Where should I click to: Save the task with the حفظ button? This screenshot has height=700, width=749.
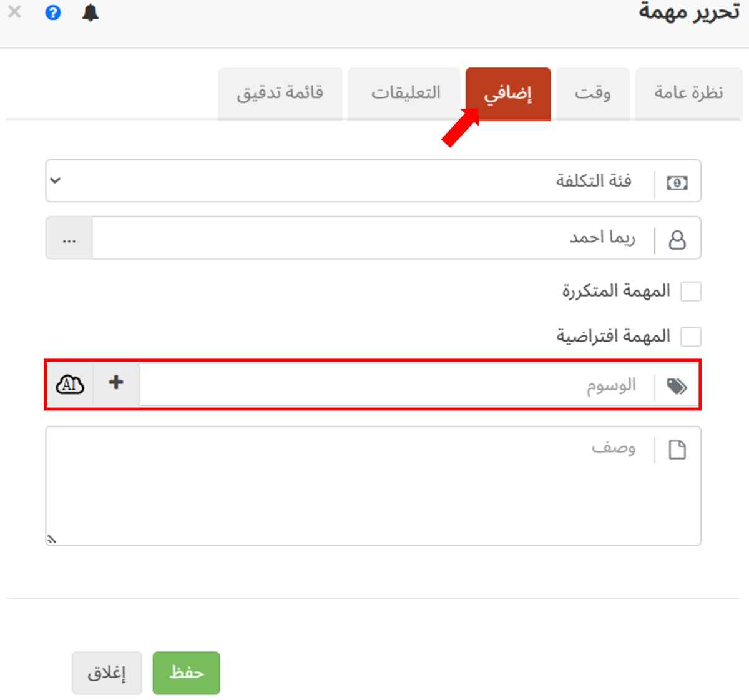coord(186,673)
